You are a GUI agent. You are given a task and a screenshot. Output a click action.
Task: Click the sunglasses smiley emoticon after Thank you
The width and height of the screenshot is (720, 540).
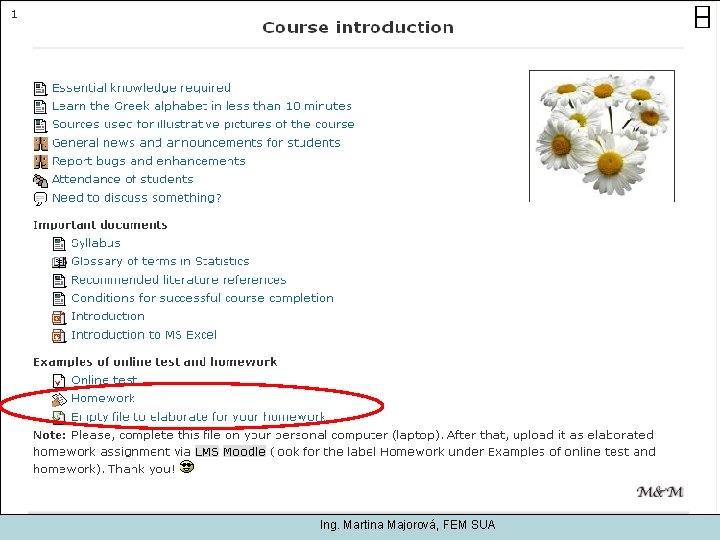pyautogui.click(x=186, y=467)
